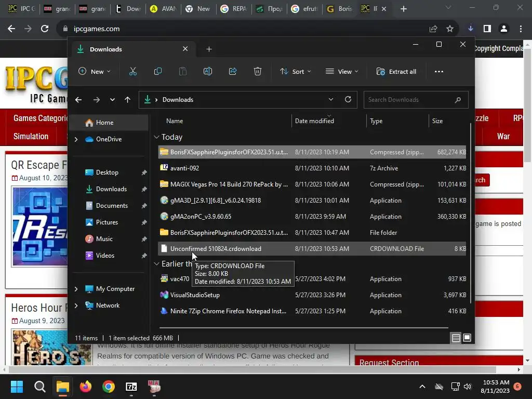Viewport: 532px width, 399px height.
Task: Go forward in File Explorer navigation
Action: tap(96, 100)
